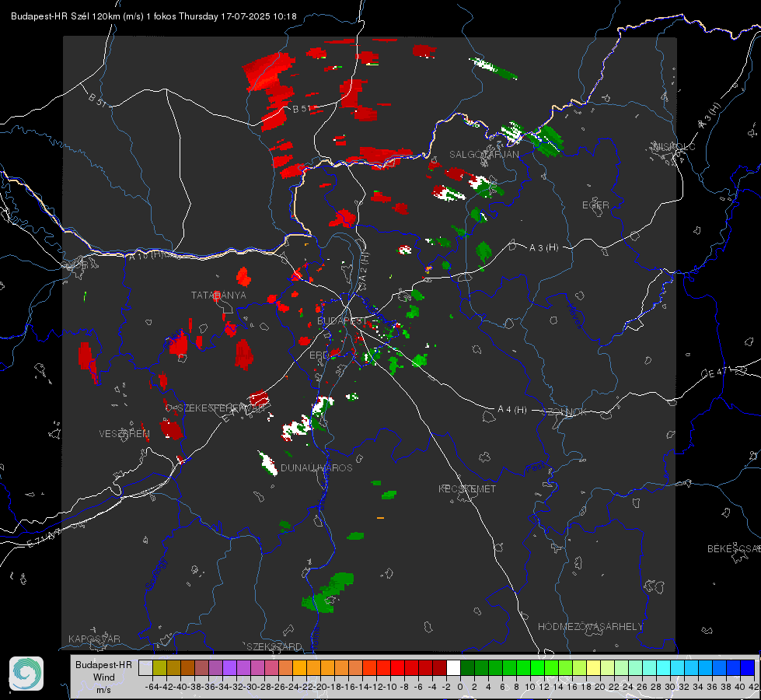
Task: Click the A 4 (H) road label
Action: tap(512, 410)
